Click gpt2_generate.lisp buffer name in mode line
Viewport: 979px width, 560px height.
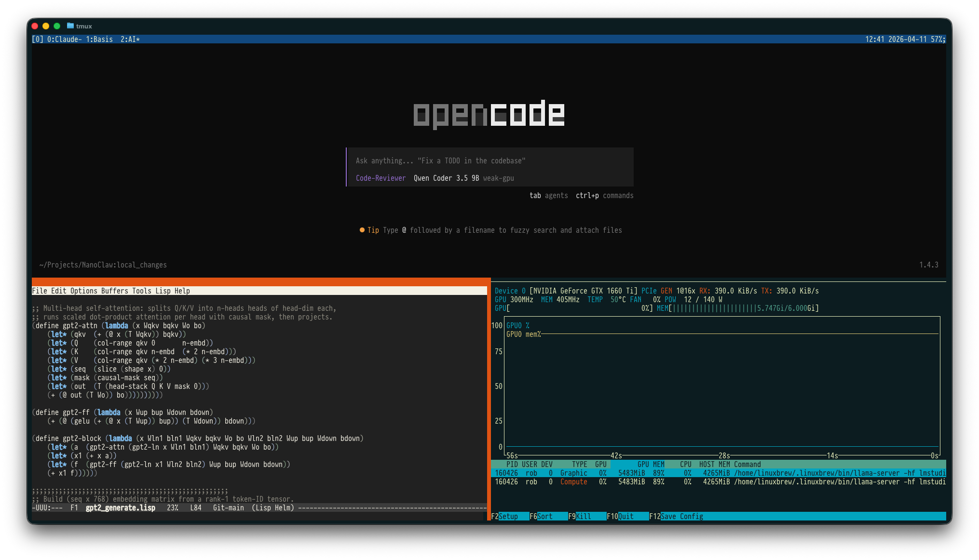(120, 507)
